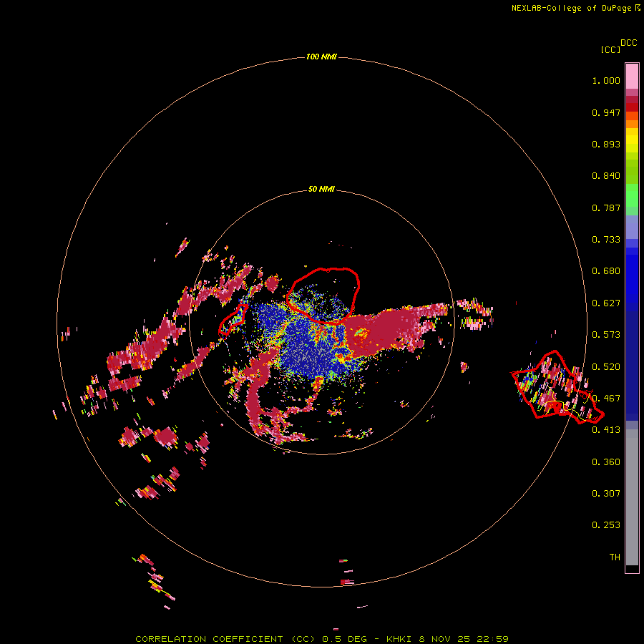Click the 0.467 scale value

click(x=606, y=398)
